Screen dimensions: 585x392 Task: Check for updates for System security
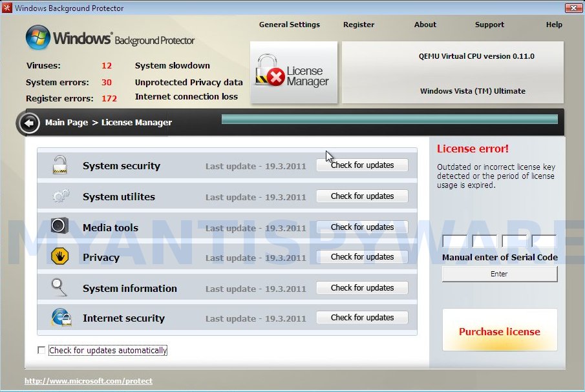tap(362, 165)
